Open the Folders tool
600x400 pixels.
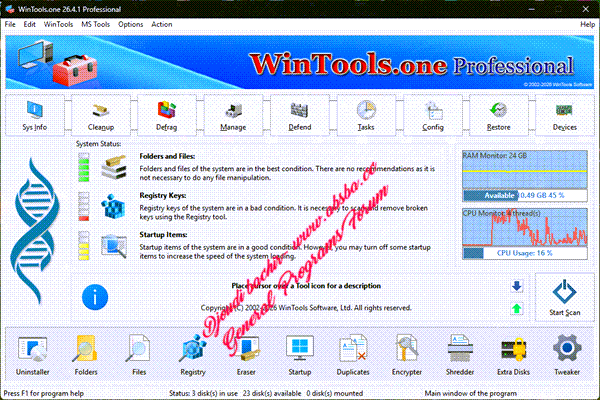click(x=85, y=356)
